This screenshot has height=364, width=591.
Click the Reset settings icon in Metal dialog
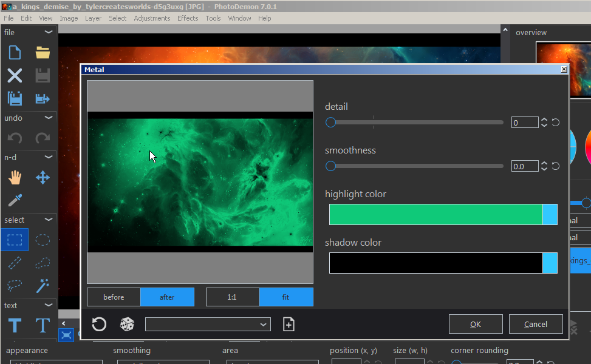[x=99, y=324]
